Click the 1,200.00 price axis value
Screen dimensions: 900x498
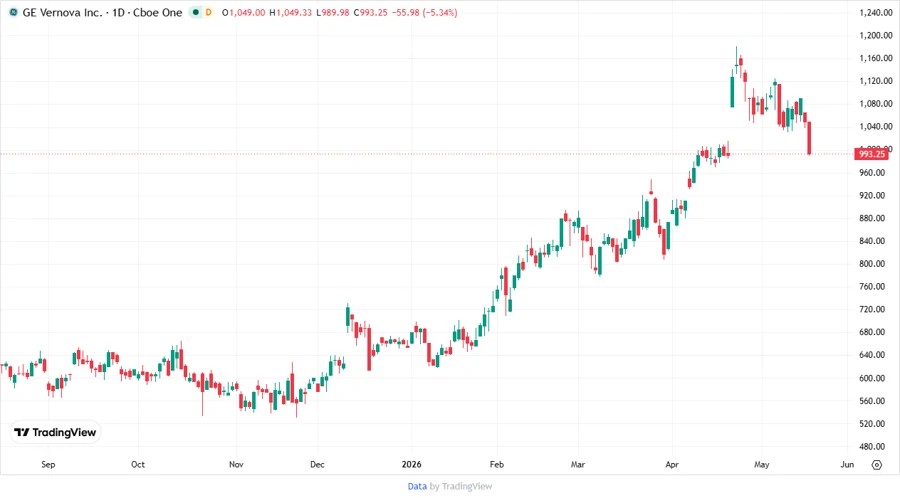tap(876, 36)
